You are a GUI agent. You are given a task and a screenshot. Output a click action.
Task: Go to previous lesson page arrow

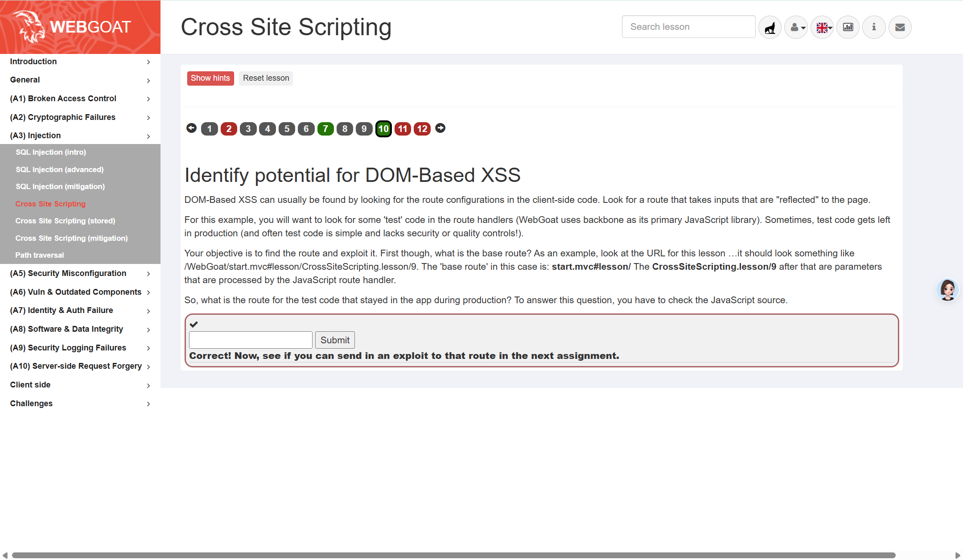191,128
